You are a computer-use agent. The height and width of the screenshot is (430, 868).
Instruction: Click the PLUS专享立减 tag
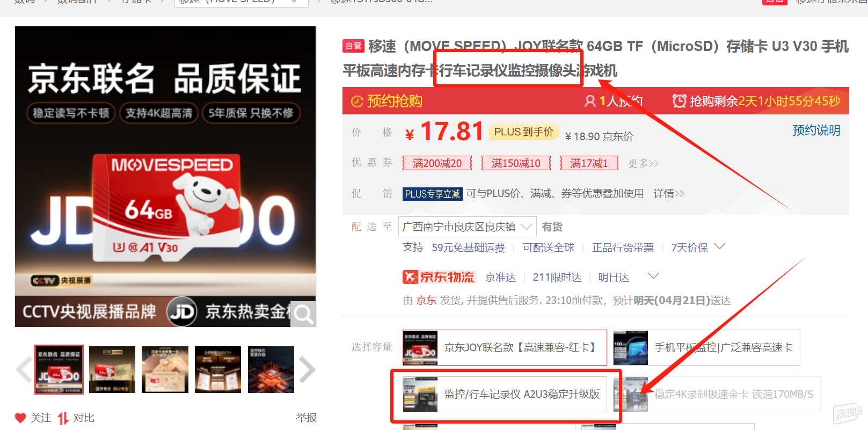432,194
